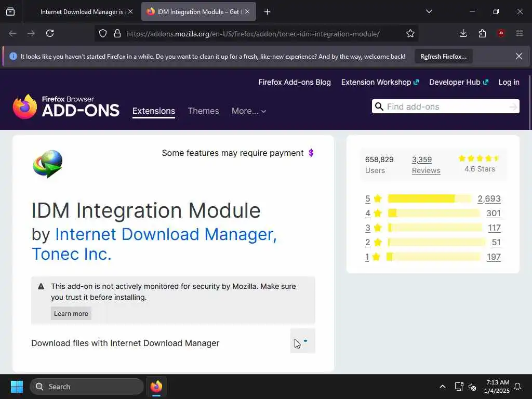
Task: Open the Downloads panel
Action: pyautogui.click(x=463, y=33)
